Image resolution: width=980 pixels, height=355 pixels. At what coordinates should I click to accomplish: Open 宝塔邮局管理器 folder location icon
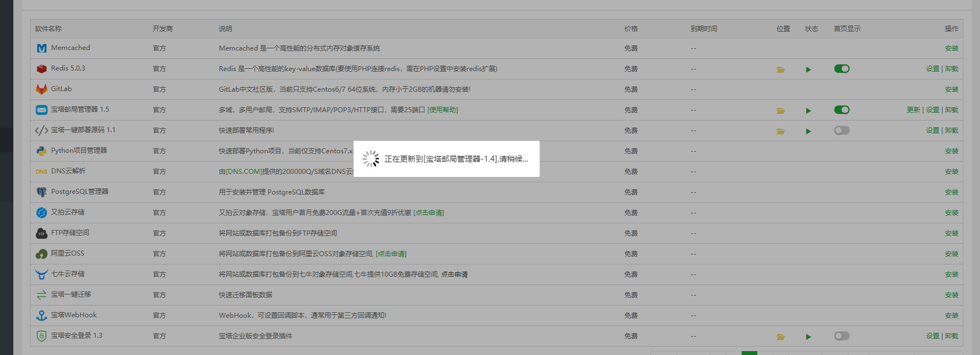781,111
